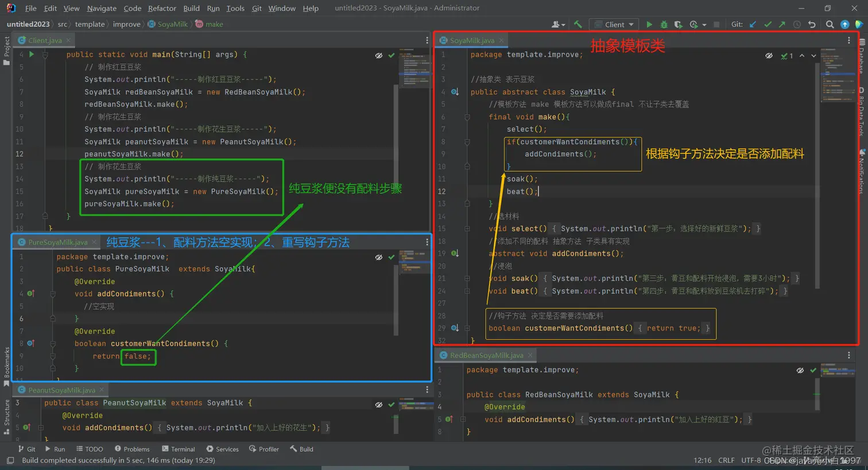Collapse make() method fold in SoyaMilk.java
The image size is (868, 470).
pyautogui.click(x=467, y=117)
